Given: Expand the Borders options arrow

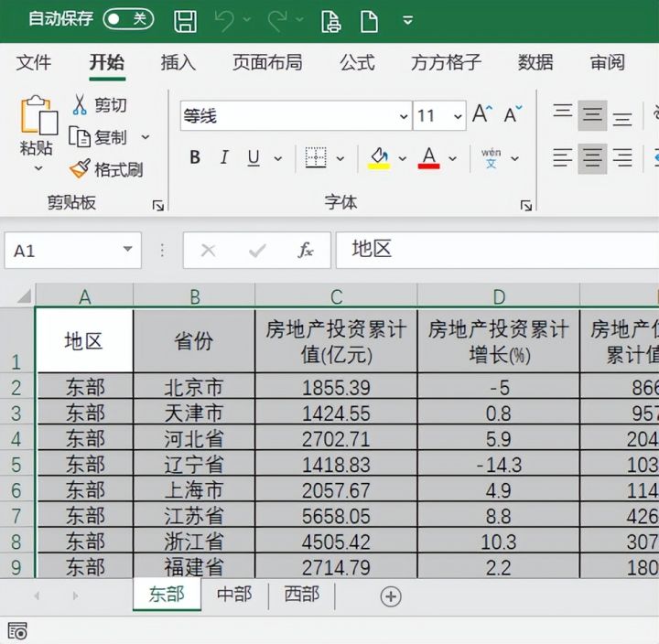Looking at the screenshot, I should click(x=340, y=159).
